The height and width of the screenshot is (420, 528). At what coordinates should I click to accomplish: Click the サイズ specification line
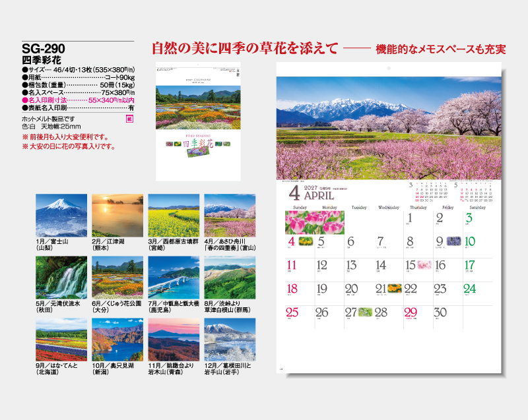point(78,70)
